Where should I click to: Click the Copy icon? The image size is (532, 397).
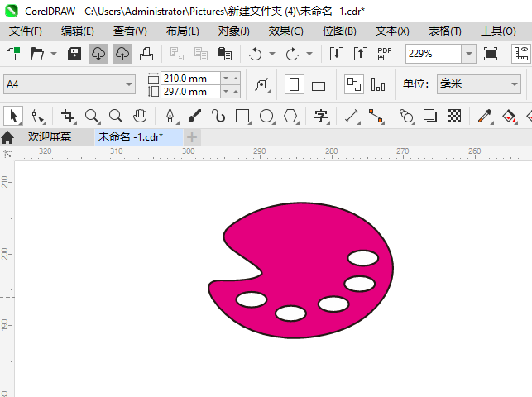pyautogui.click(x=201, y=54)
